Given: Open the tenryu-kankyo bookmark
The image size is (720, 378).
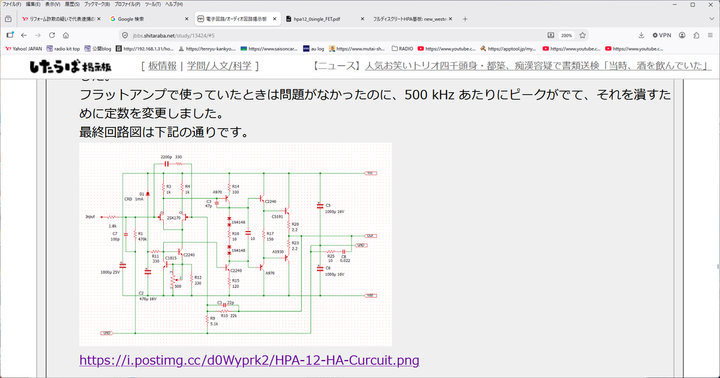Looking at the screenshot, I should (207, 49).
